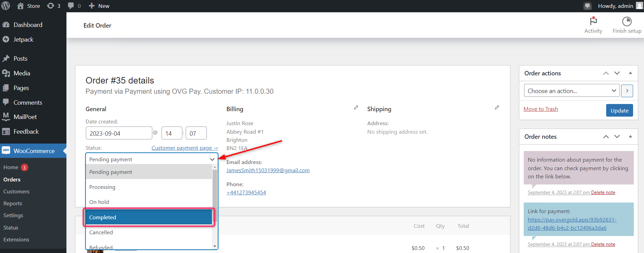
Task: Click the WordPress logo icon
Action: (x=6, y=6)
